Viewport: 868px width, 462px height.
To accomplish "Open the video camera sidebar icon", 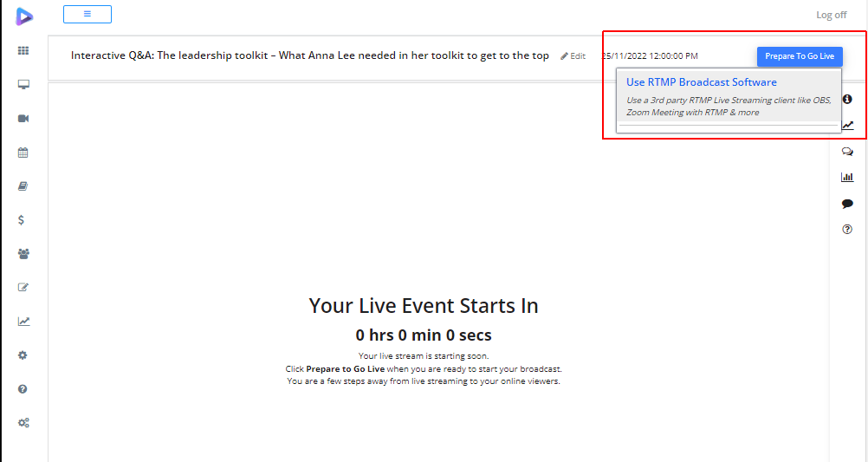I will pos(23,119).
